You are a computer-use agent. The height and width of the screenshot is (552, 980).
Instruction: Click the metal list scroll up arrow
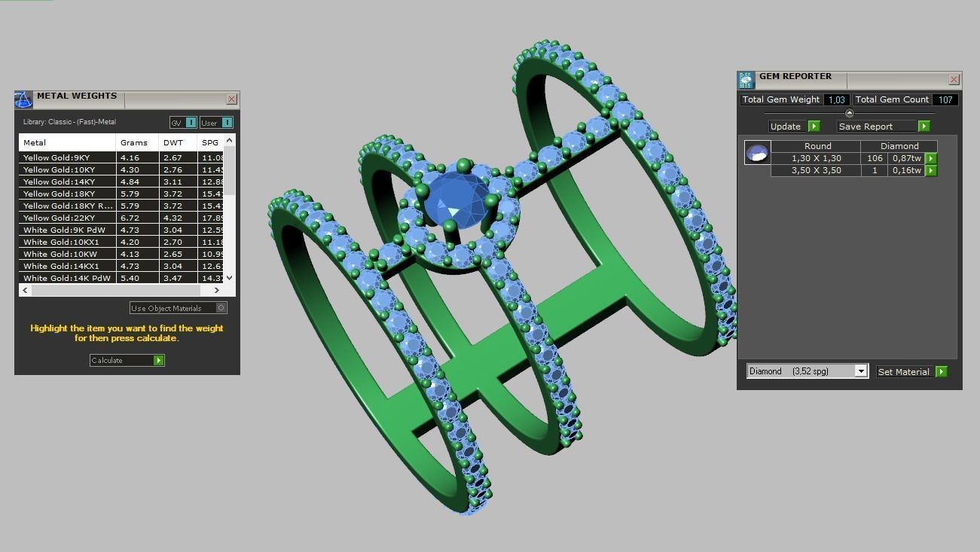pyautogui.click(x=229, y=140)
